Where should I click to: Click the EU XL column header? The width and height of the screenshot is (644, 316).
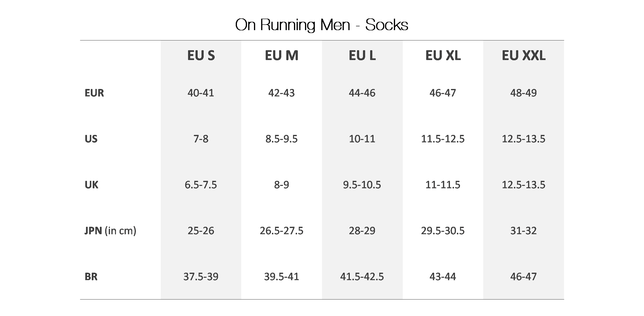click(443, 55)
